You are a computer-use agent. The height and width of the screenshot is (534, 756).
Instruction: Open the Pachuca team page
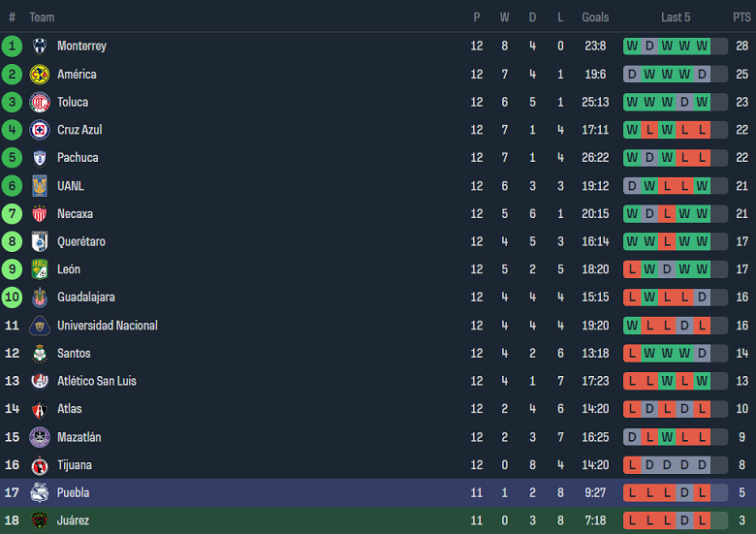click(78, 158)
